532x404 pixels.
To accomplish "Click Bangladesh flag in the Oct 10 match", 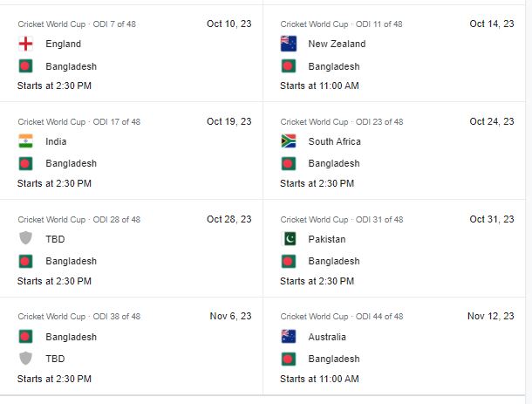I will (25, 66).
